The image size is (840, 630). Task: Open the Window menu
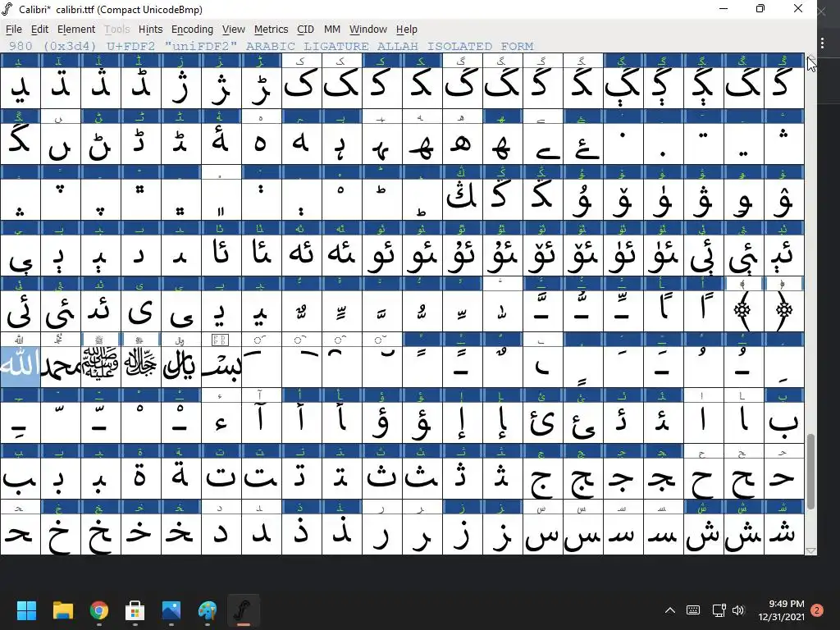(368, 30)
